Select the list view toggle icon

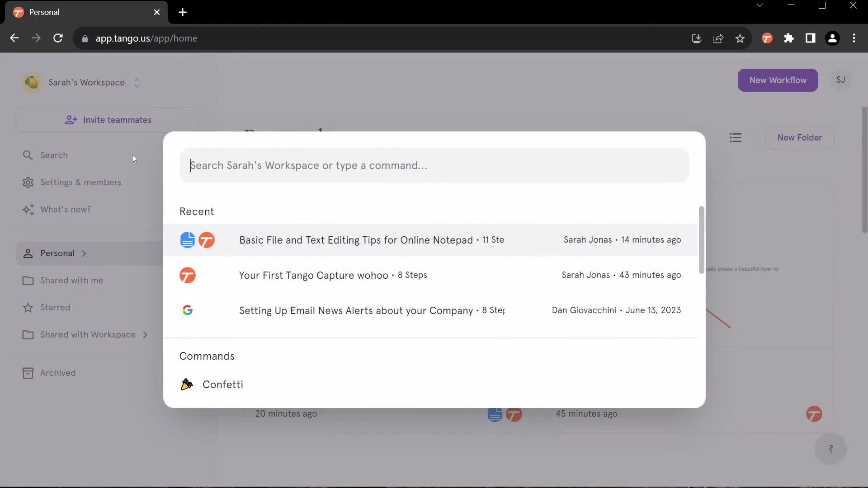735,137
